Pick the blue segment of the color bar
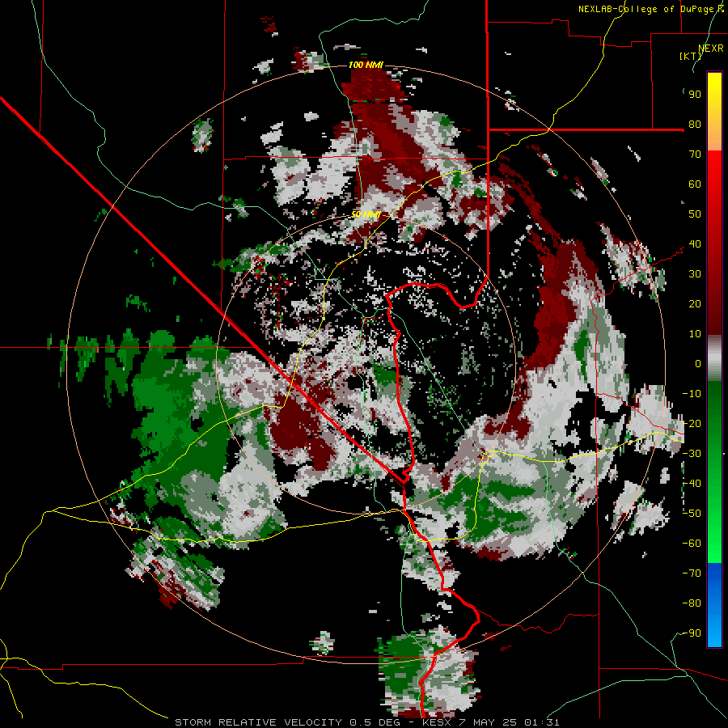The height and width of the screenshot is (728, 728). (714, 604)
